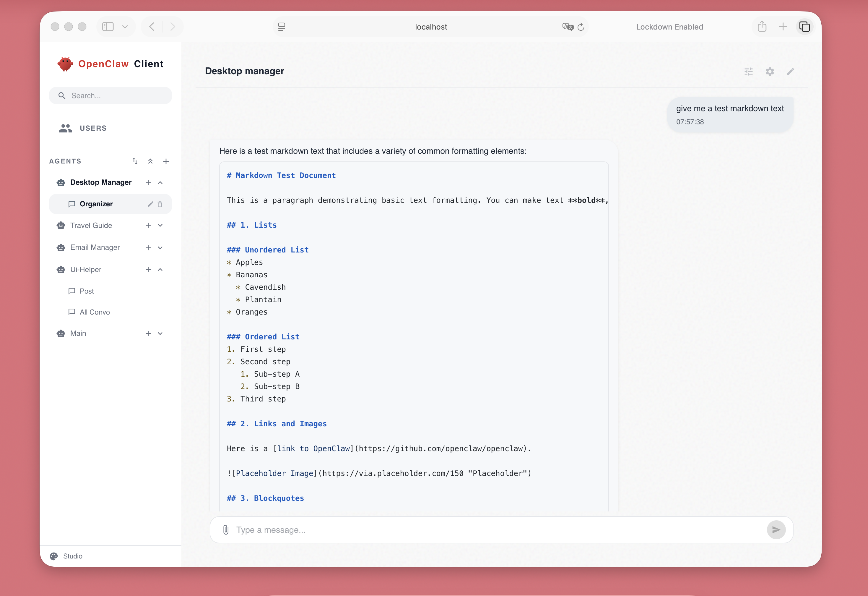Click the OpenClaw logo icon
This screenshot has width=868, height=596.
65,64
